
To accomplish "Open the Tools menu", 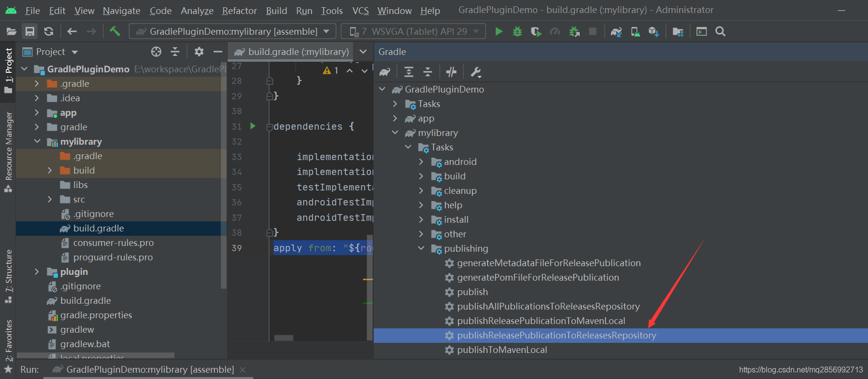I will pyautogui.click(x=332, y=11).
